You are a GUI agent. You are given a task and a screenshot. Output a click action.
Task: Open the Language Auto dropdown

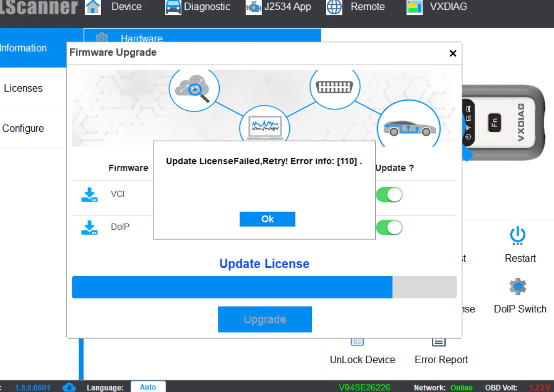pos(148,387)
